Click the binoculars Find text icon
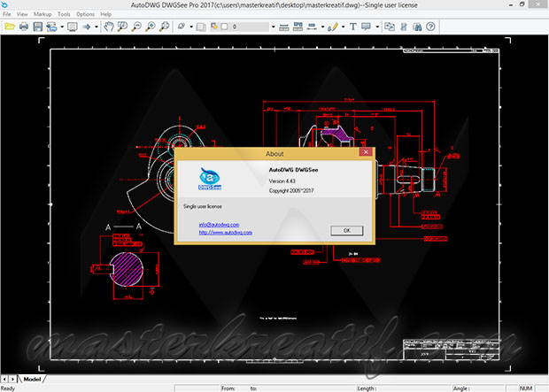 pos(417,27)
